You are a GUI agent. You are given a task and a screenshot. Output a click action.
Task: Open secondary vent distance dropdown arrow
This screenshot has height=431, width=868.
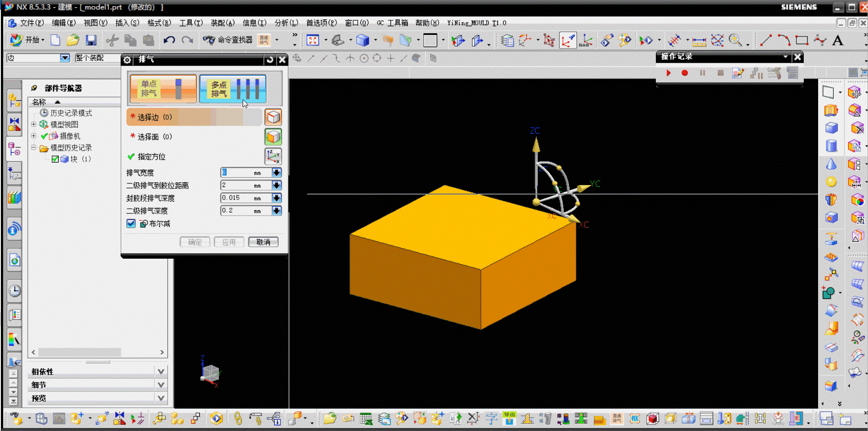(x=276, y=185)
